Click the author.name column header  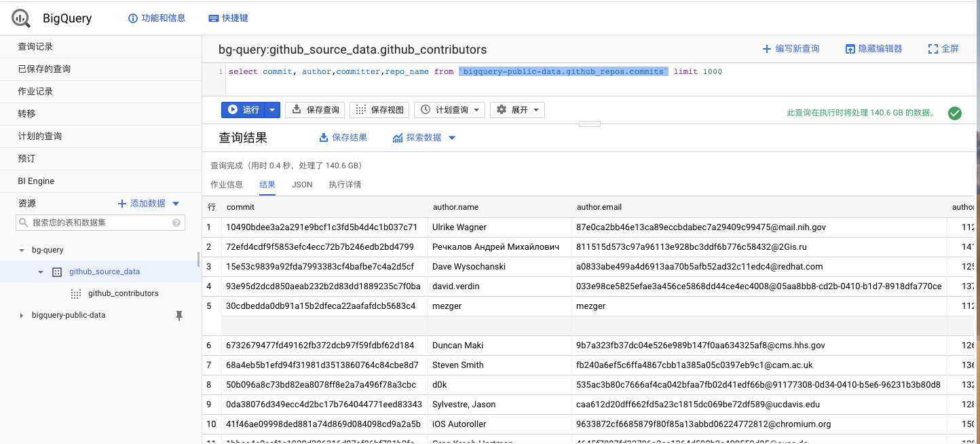tap(456, 207)
